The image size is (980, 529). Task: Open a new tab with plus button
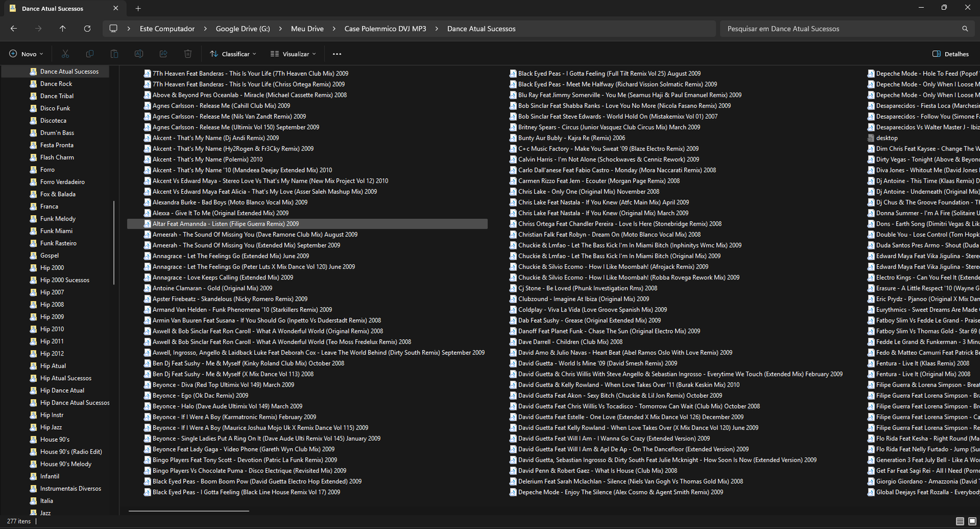click(x=138, y=9)
